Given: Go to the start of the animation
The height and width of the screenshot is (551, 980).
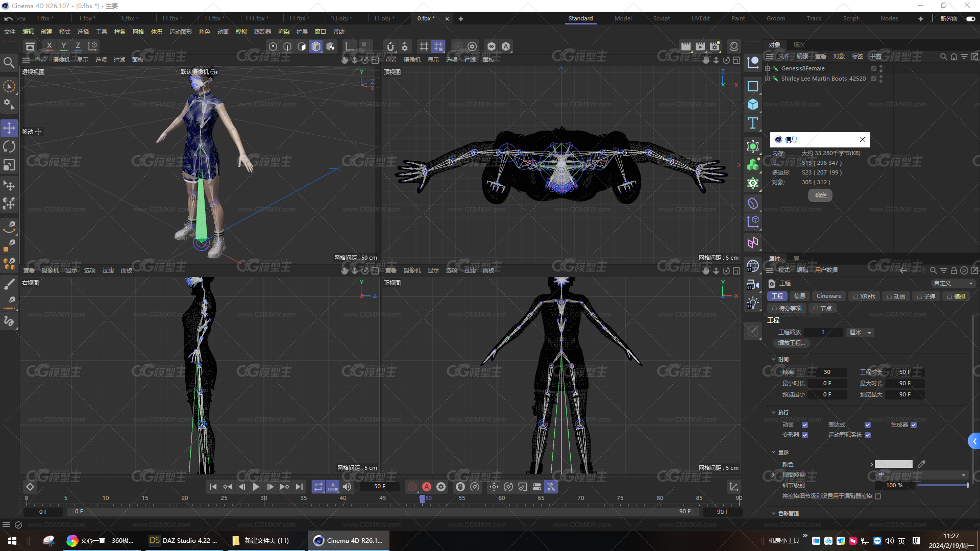Looking at the screenshot, I should click(213, 487).
